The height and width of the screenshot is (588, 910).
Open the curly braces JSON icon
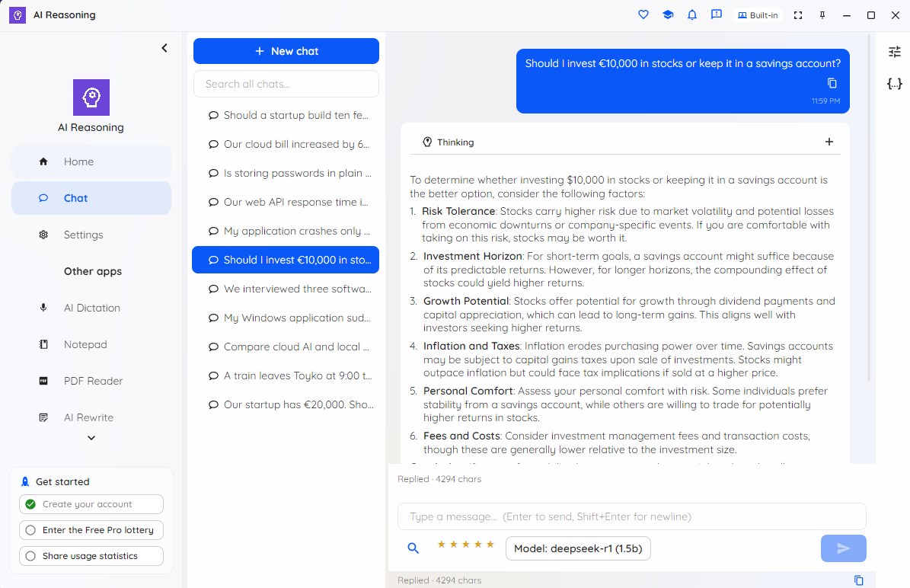pyautogui.click(x=894, y=84)
